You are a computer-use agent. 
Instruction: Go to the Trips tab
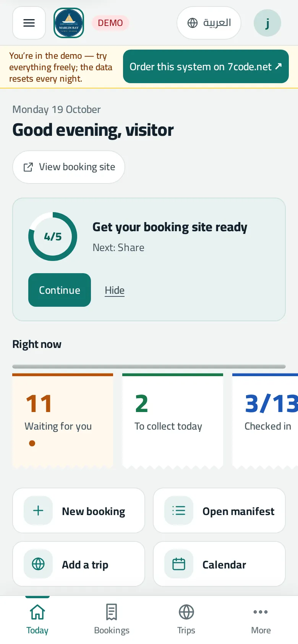[x=186, y=620]
